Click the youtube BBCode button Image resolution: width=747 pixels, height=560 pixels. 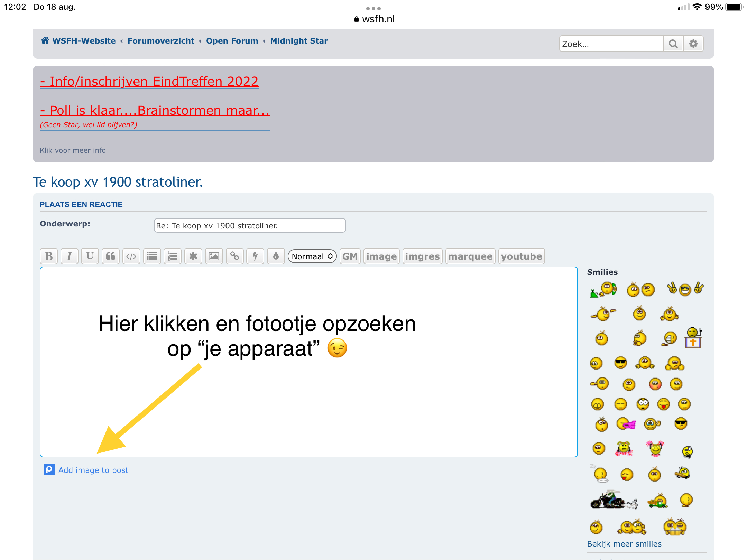pos(521,256)
